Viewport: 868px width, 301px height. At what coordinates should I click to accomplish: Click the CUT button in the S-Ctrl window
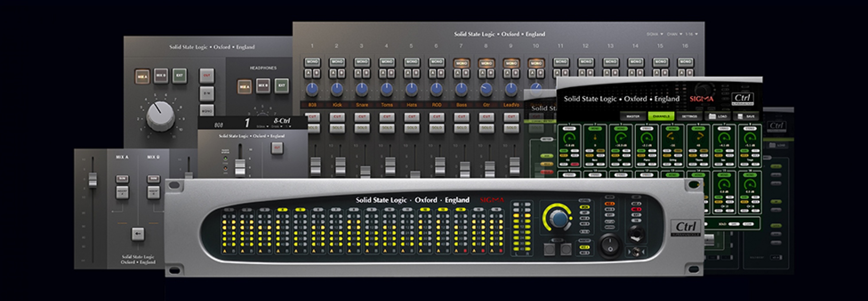[277, 148]
